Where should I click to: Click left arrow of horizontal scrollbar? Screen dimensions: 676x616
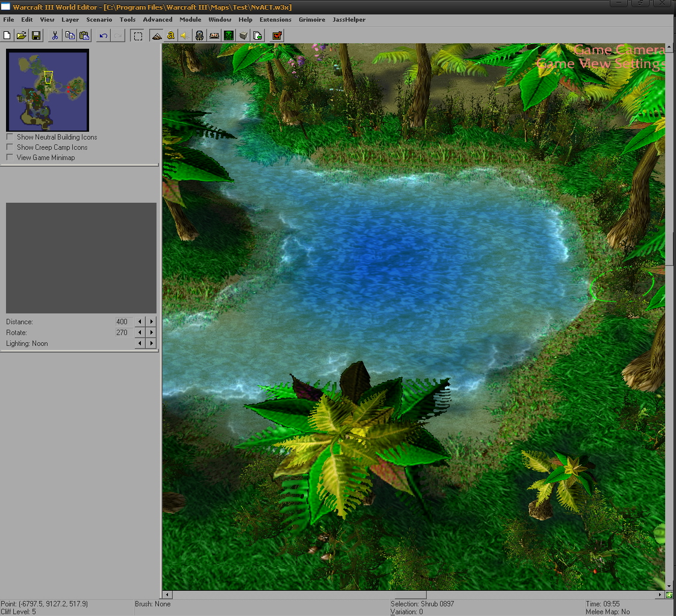coord(167,595)
